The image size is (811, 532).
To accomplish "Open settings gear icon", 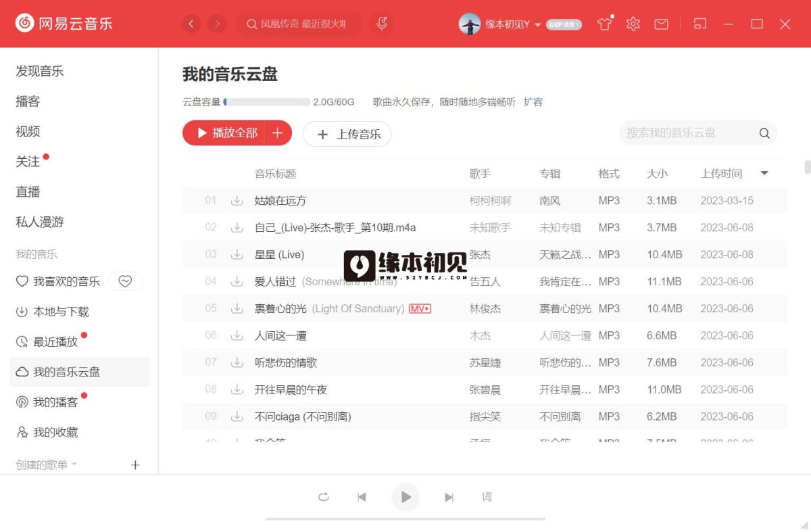I will [x=633, y=24].
